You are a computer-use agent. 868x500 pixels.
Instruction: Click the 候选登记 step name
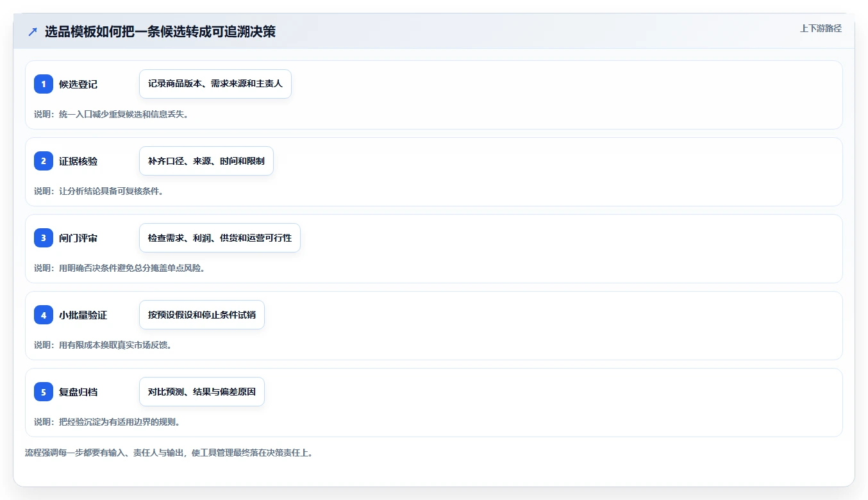point(78,84)
